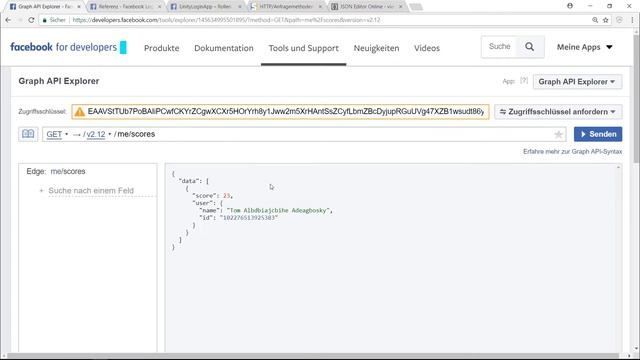
Task: Open Erfahre mehr zur Graph API-Syntax link
Action: tap(572, 151)
